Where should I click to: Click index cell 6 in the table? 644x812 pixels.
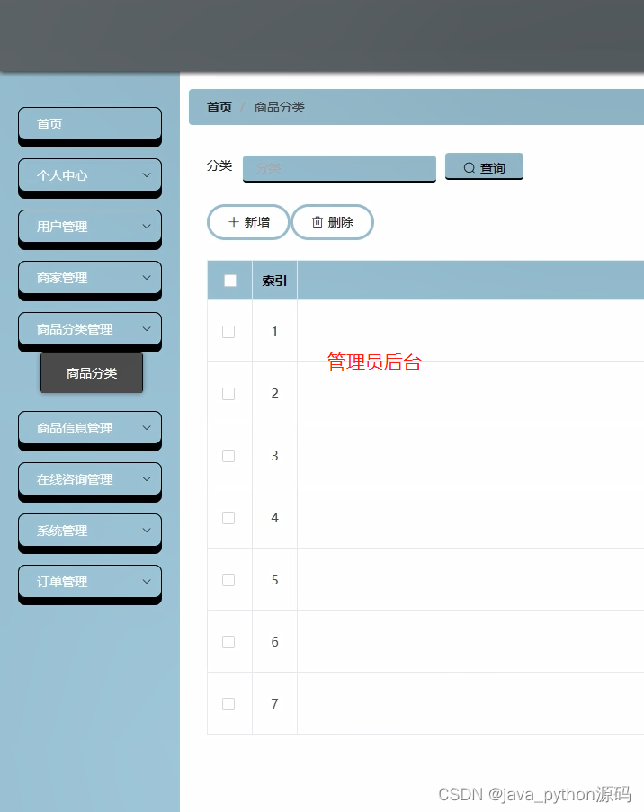click(274, 642)
